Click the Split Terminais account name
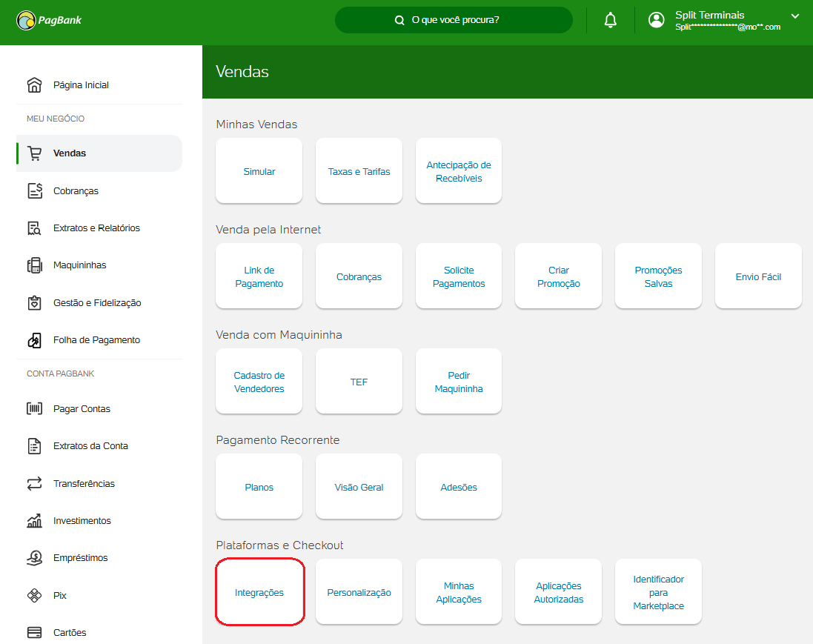This screenshot has width=813, height=644. click(709, 15)
